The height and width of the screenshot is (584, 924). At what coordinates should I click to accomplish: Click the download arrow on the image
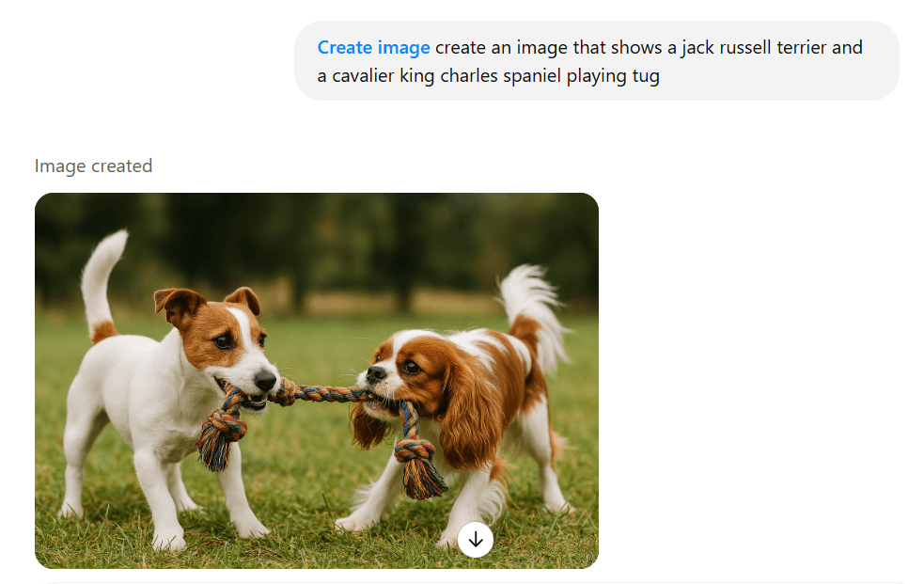pos(475,539)
